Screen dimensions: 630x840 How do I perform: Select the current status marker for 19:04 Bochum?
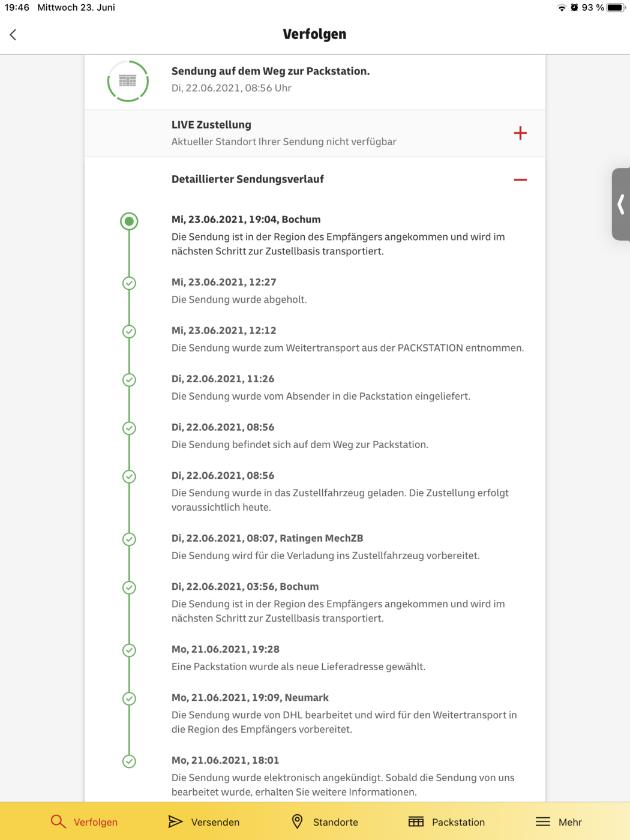click(x=129, y=221)
